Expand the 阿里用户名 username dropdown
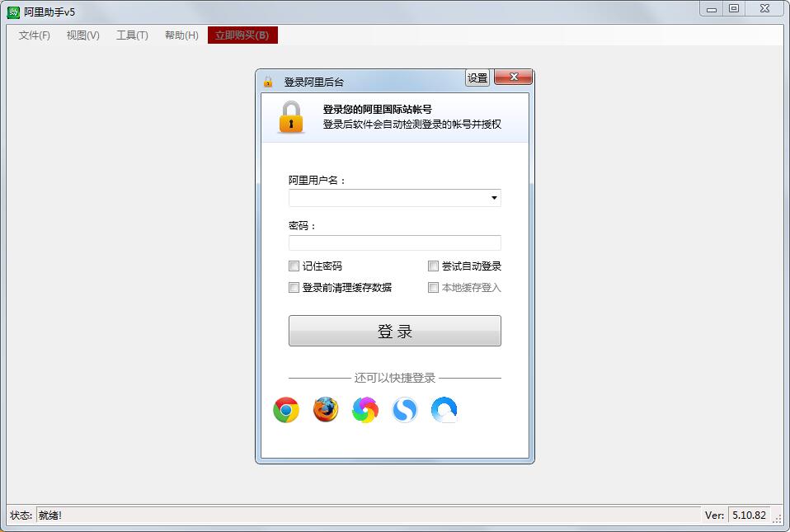This screenshot has height=532, width=790. tap(496, 198)
